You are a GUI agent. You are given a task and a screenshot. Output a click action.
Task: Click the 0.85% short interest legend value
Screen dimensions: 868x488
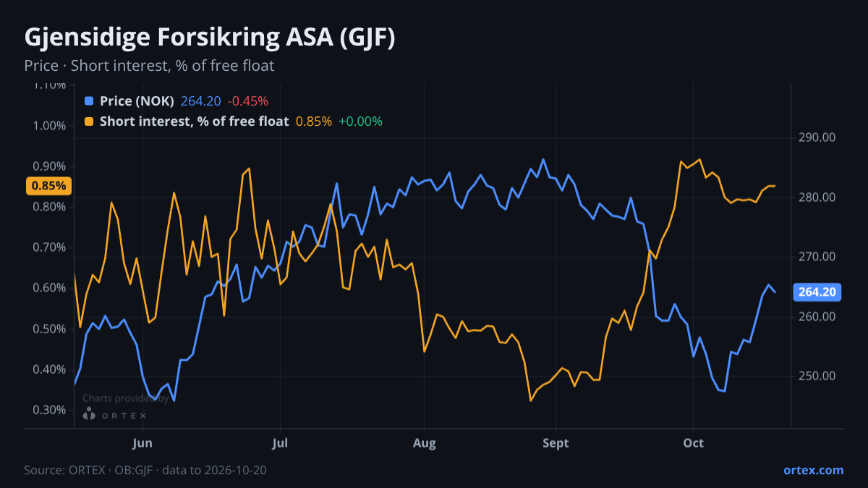[x=314, y=121]
